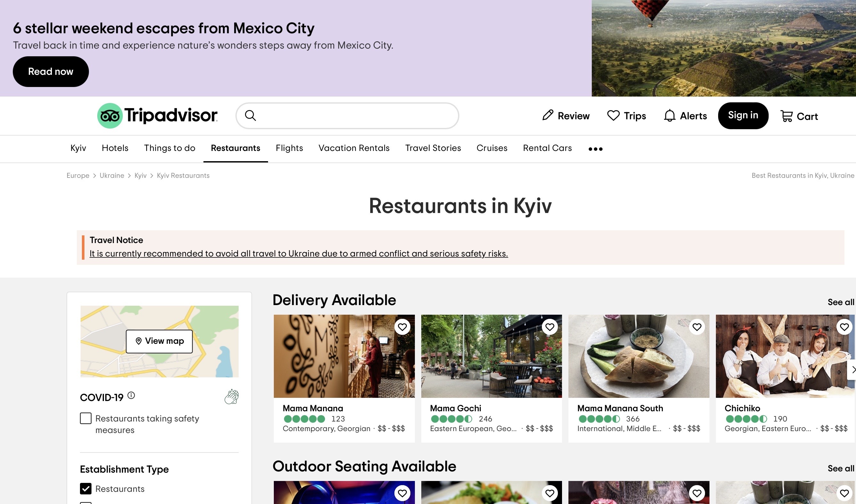Click inside the Tripadvisor search field
856x504 pixels.
353,116
